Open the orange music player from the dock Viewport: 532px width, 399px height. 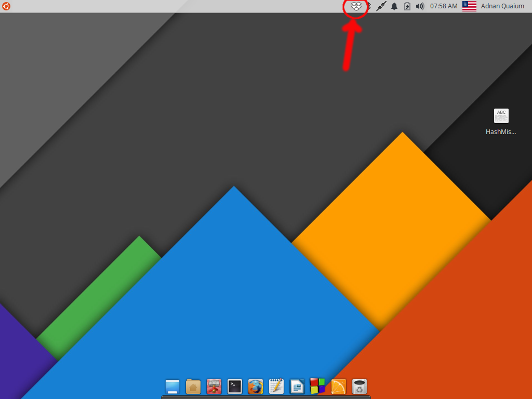tap(338, 387)
